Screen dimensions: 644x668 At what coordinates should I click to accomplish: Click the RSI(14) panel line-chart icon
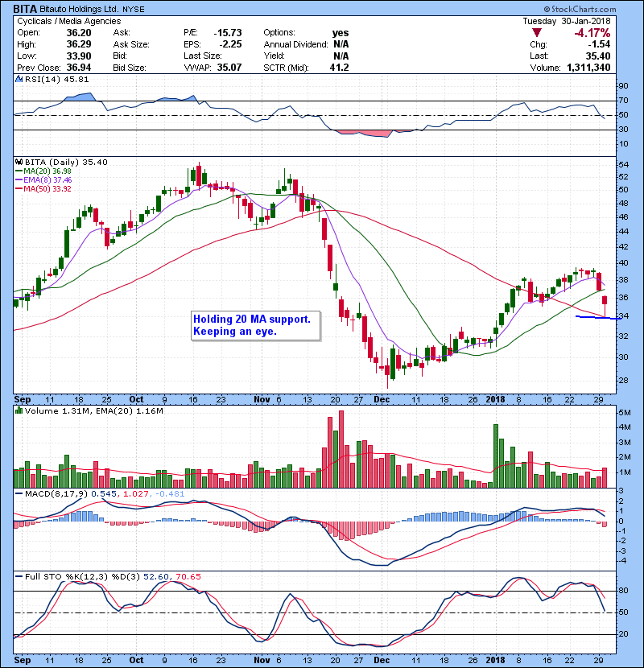pyautogui.click(x=19, y=79)
